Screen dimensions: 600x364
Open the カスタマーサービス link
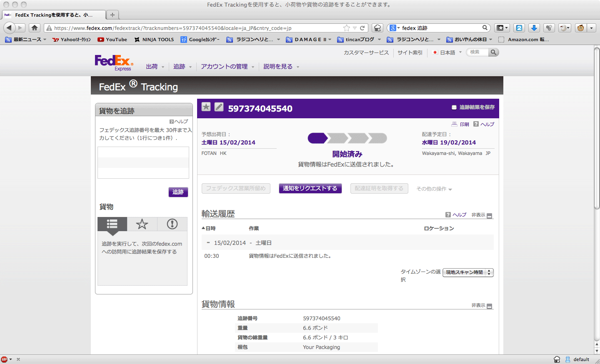(x=366, y=52)
